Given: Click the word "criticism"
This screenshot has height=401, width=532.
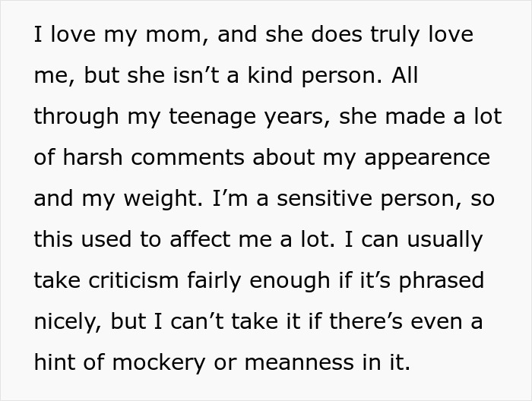Looking at the screenshot, I should pos(132,281).
